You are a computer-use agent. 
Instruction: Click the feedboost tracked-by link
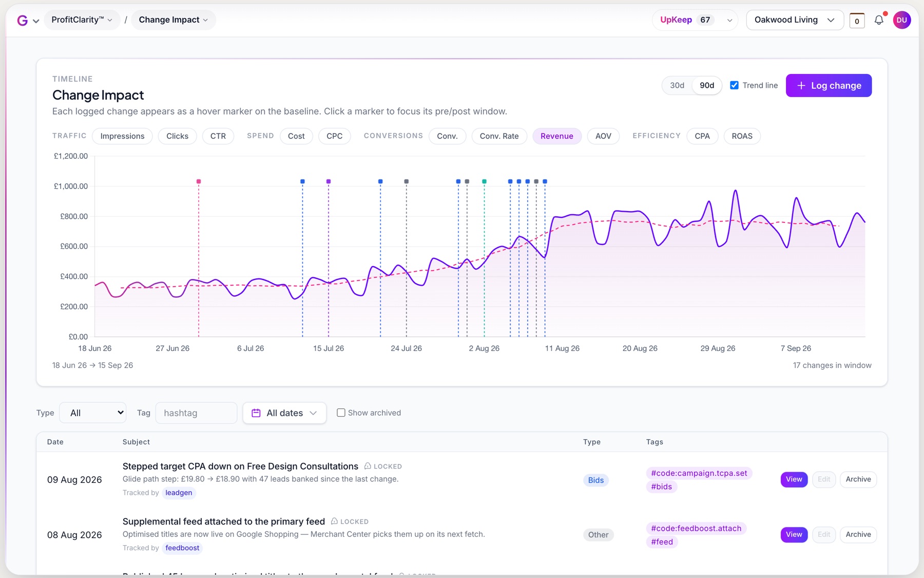[182, 548]
